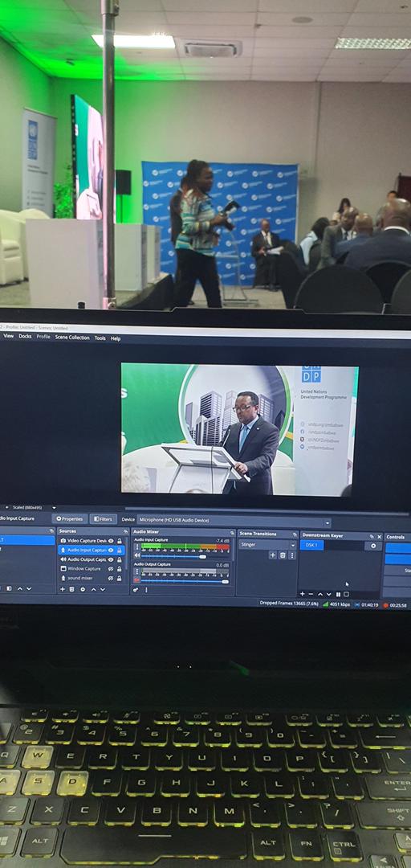Toggle visibility of the Audio Input Capture source
This screenshot has width=411, height=868.
point(111,551)
